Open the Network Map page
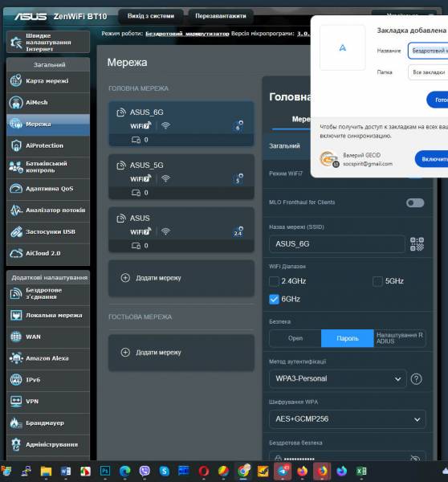This screenshot has width=448, height=482. pos(48,81)
